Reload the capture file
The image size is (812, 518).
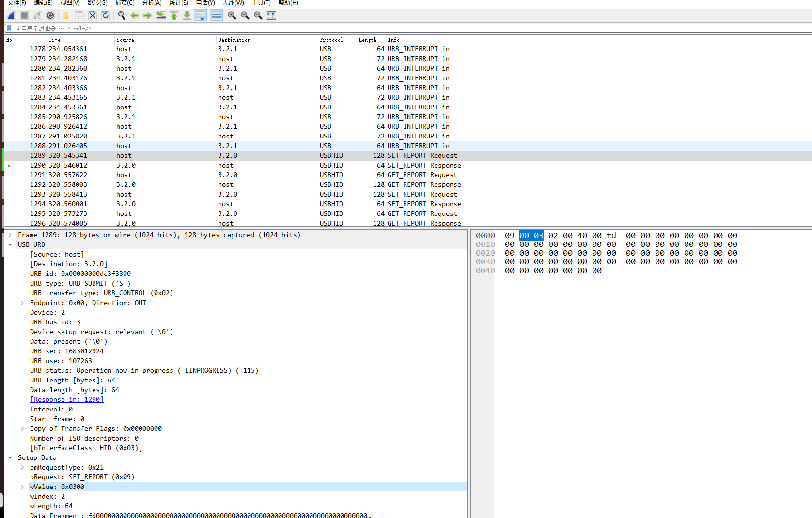[x=105, y=15]
